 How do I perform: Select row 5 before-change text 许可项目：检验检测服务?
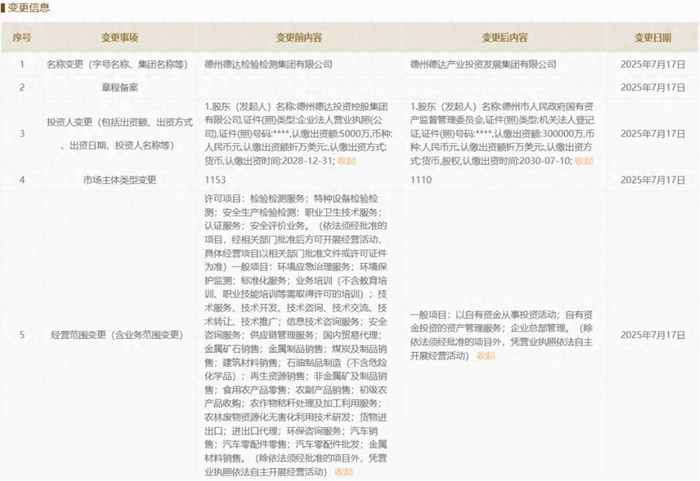pyautogui.click(x=254, y=199)
